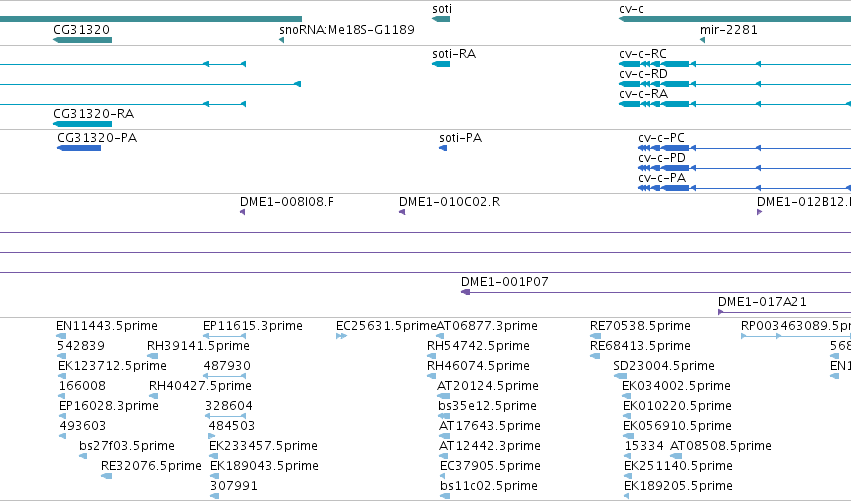Click AT20124.5prime EST
The width and height of the screenshot is (851, 501).
(x=443, y=396)
